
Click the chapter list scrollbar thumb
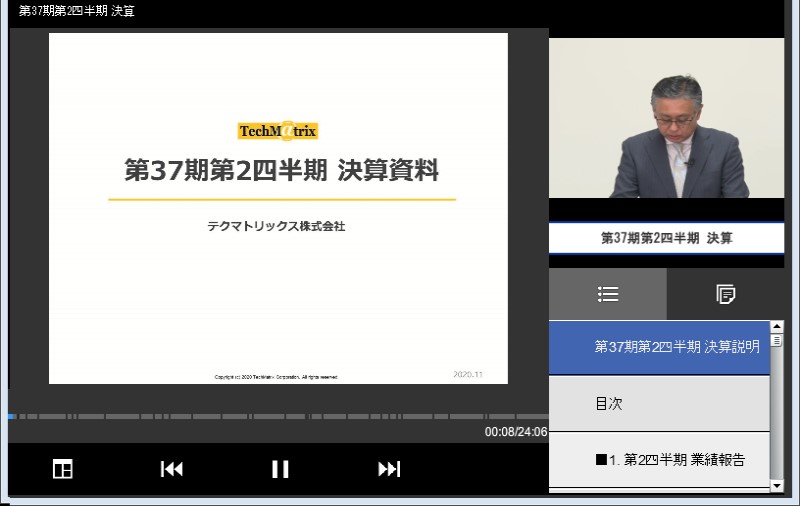(777, 340)
